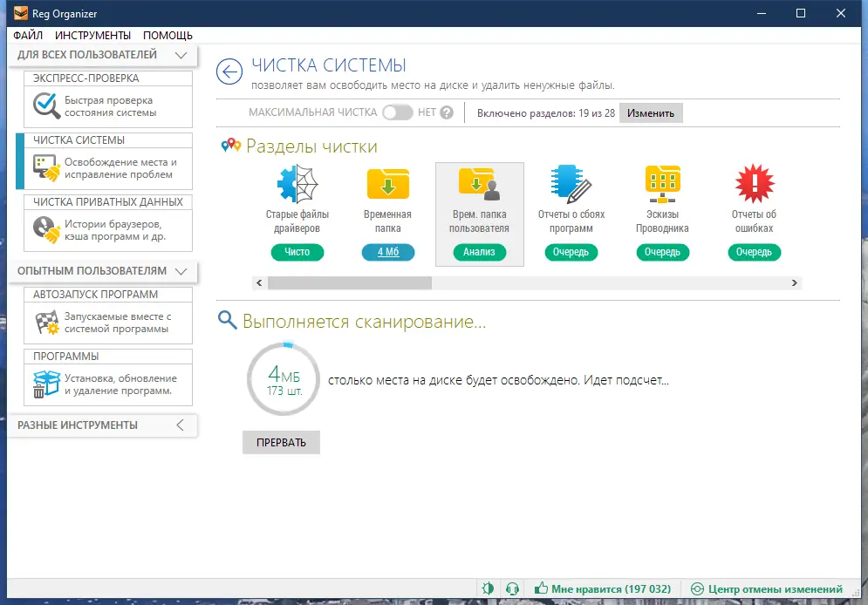Expand the Разные инструменты group
This screenshot has width=868, height=605.
point(180,425)
